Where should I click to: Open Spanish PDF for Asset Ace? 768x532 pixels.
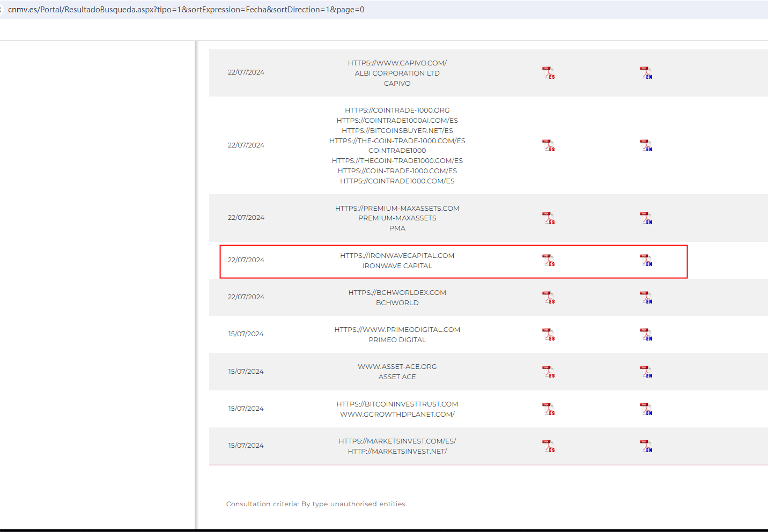(x=548, y=372)
